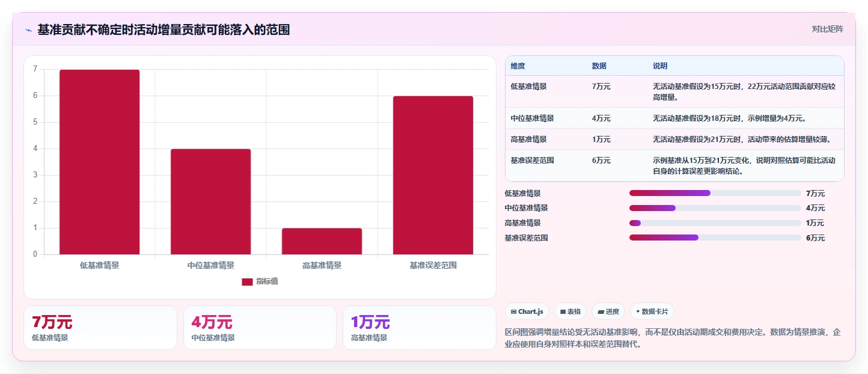Click the 高基准情景 progress bar

point(715,223)
